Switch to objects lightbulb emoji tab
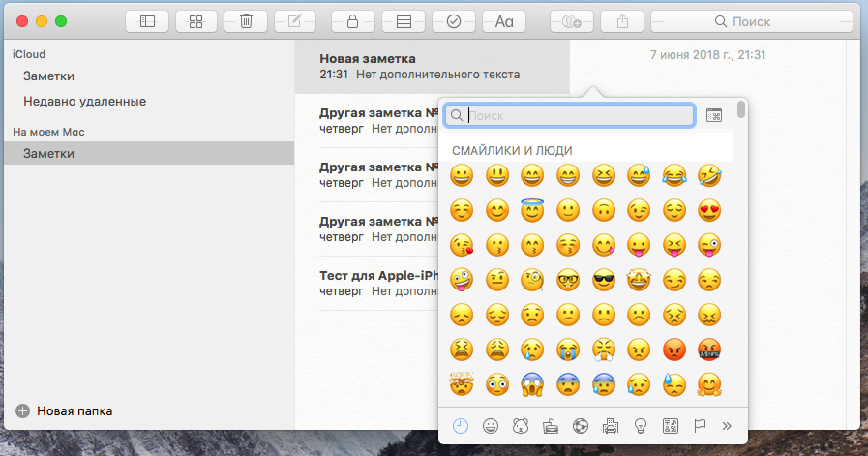Image resolution: width=868 pixels, height=456 pixels. 641,426
